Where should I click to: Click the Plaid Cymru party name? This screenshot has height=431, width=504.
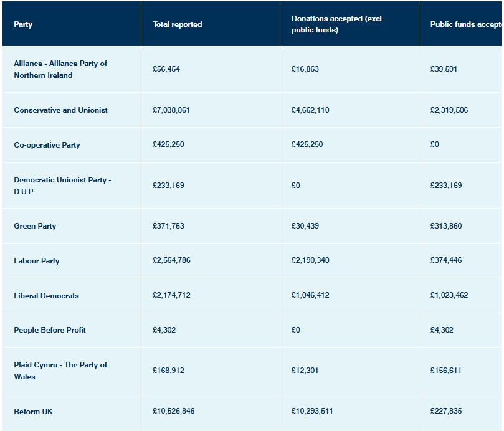pos(60,371)
